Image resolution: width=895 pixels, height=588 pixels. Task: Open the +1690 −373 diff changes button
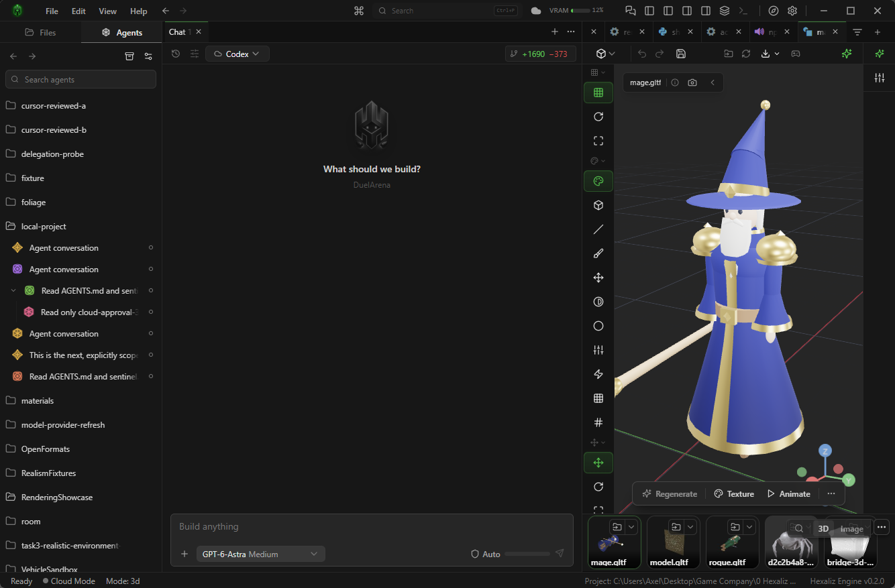(540, 54)
